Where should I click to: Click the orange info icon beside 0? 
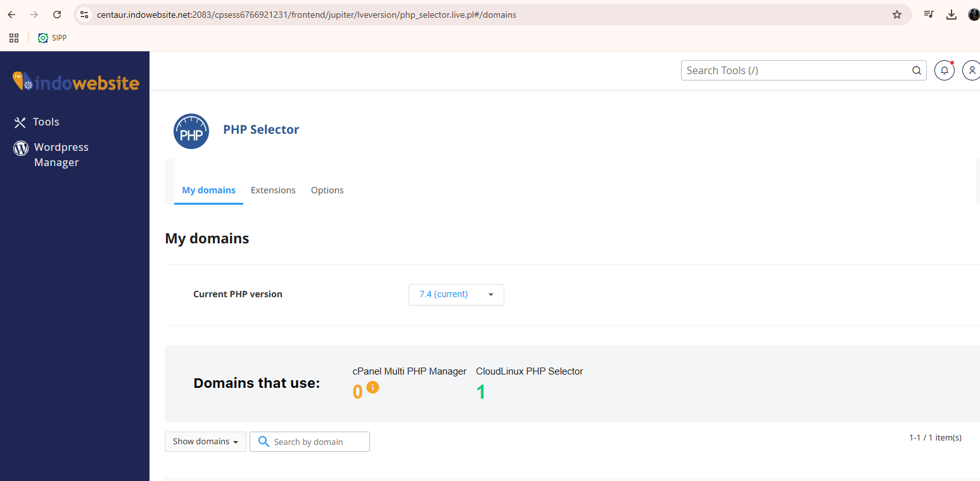372,387
